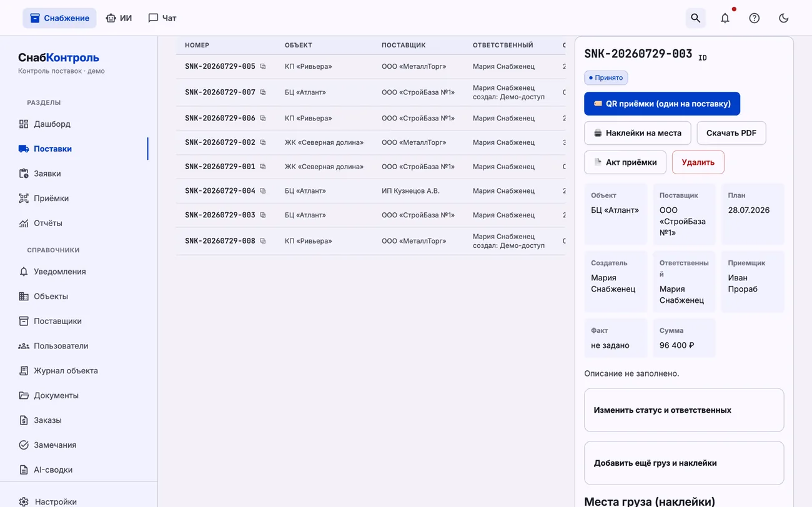The image size is (812, 507).
Task: Switch to the Чат tab
Action: click(162, 18)
